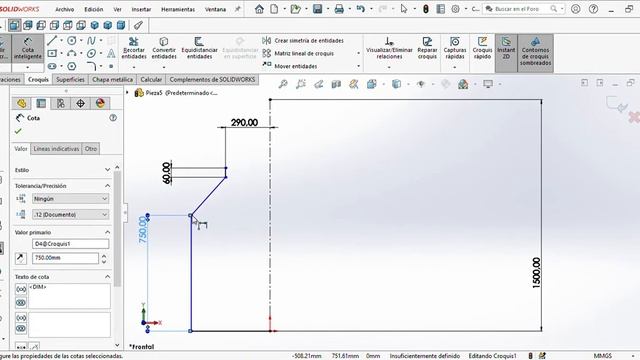The width and height of the screenshot is (640, 360).
Task: Switch to the Líneas indicativas tab
Action: click(56, 149)
